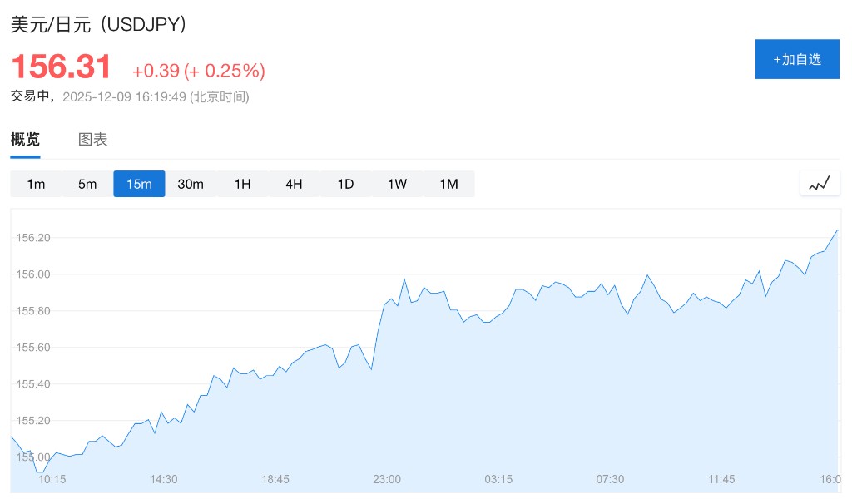Switch to the 概览 tab
This screenshot has height=504, width=852.
pos(25,140)
